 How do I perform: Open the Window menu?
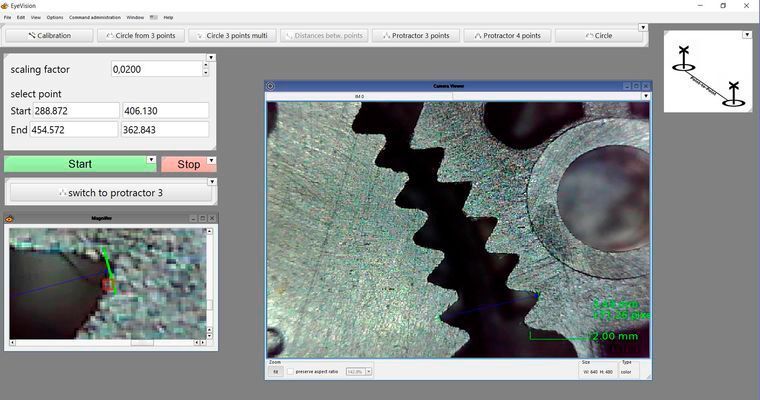pyautogui.click(x=135, y=17)
